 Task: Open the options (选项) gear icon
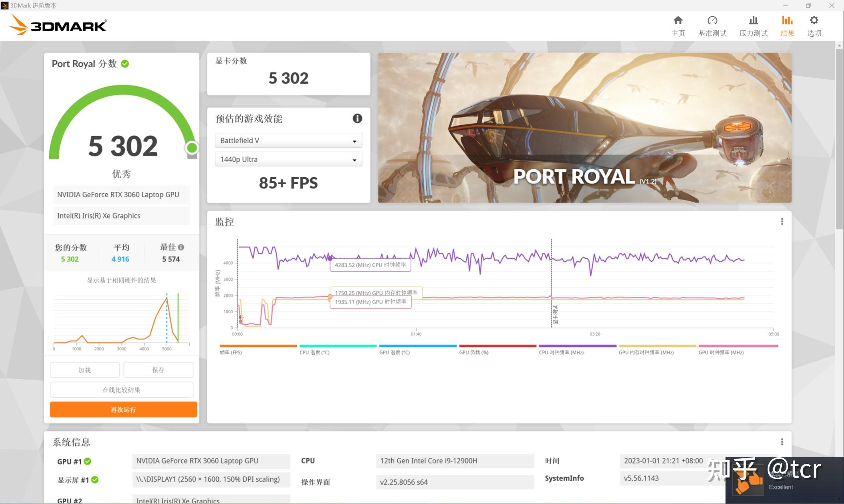814,20
